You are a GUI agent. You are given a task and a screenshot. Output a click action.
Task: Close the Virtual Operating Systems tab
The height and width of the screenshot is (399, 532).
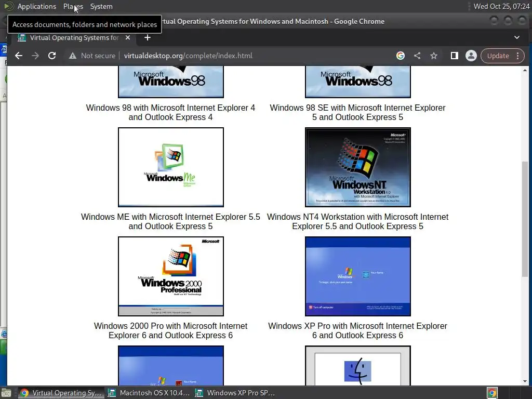pyautogui.click(x=128, y=37)
